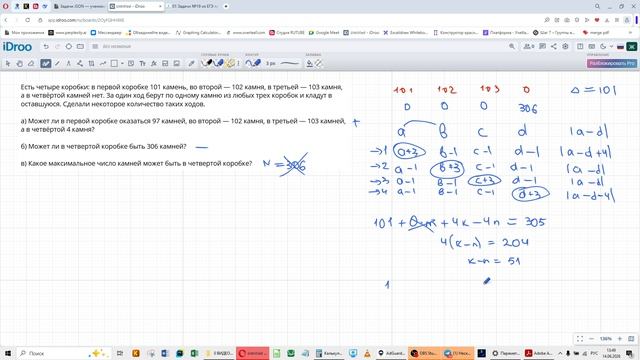Viewport: 640px width, 360px height.
Task: Select the eyedropper color picker
Action: click(191, 63)
